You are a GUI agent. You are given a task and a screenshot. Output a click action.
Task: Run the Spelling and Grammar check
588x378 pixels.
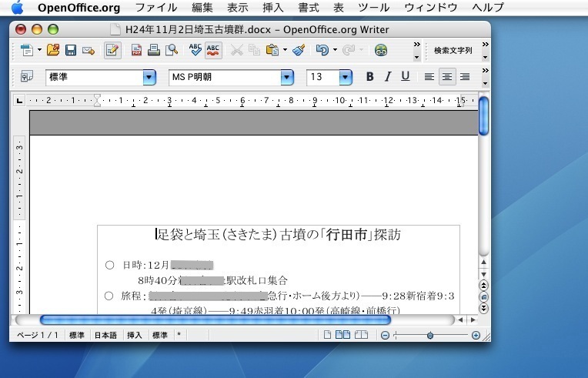195,50
